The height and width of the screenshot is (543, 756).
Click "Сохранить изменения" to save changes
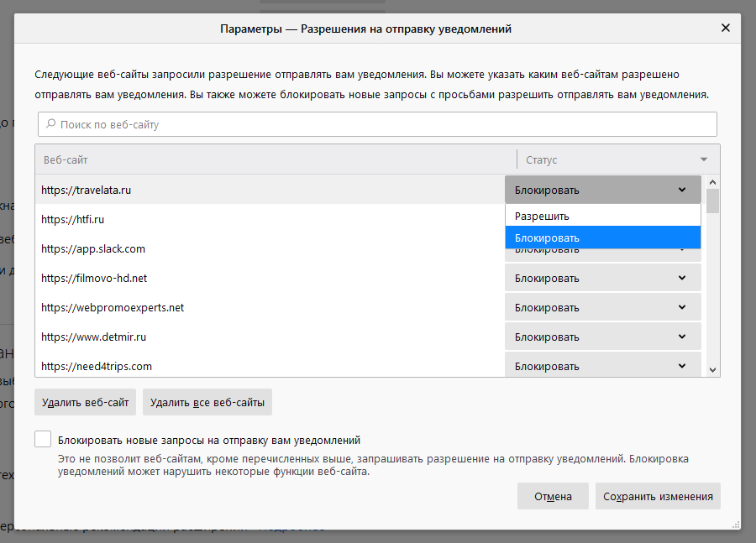[658, 496]
